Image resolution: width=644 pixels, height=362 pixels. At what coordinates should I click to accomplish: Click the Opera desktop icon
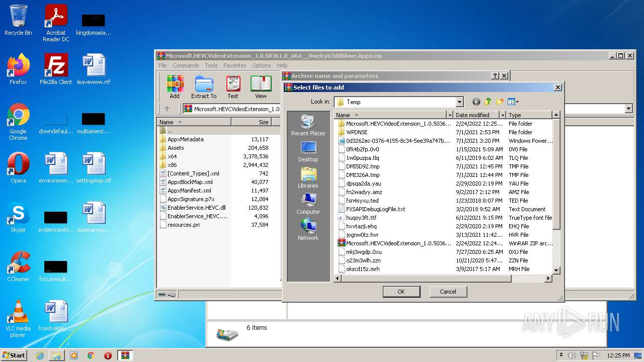point(18,168)
